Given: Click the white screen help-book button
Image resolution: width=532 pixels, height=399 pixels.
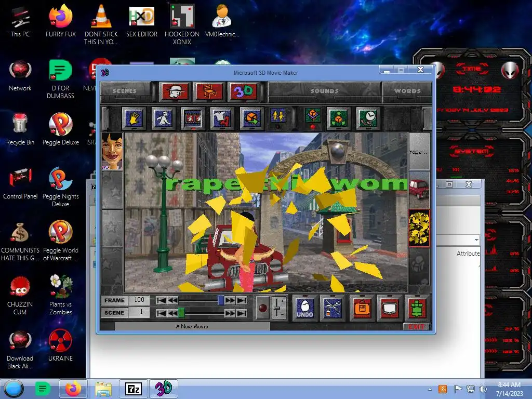Looking at the screenshot, I should click(390, 308).
